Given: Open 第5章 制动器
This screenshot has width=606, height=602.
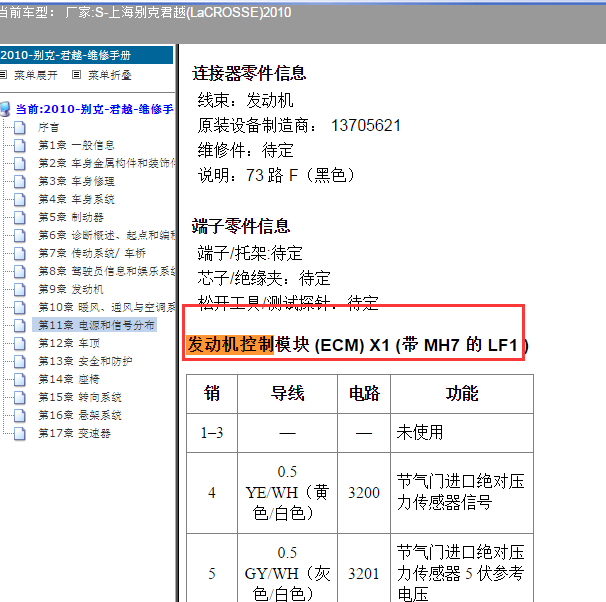Looking at the screenshot, I should point(71,217).
